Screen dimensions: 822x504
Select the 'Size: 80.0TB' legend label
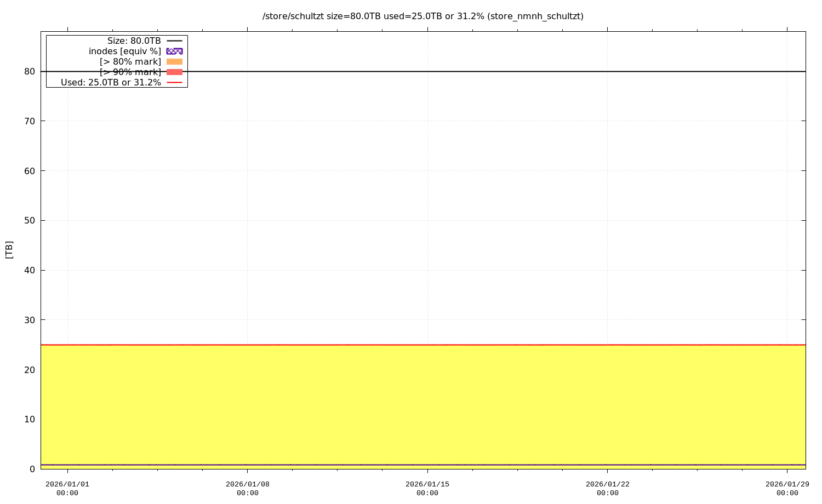click(x=134, y=41)
